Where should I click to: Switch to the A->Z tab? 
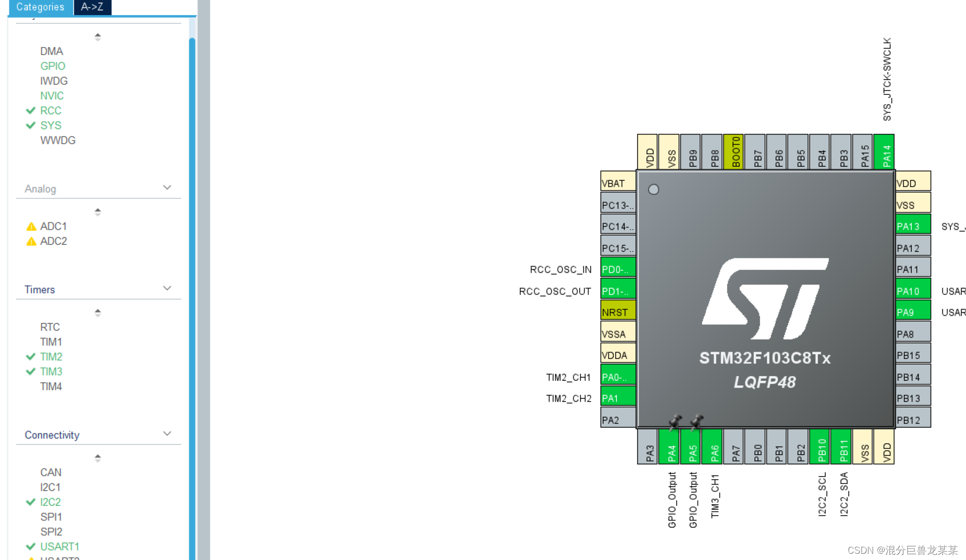point(92,7)
